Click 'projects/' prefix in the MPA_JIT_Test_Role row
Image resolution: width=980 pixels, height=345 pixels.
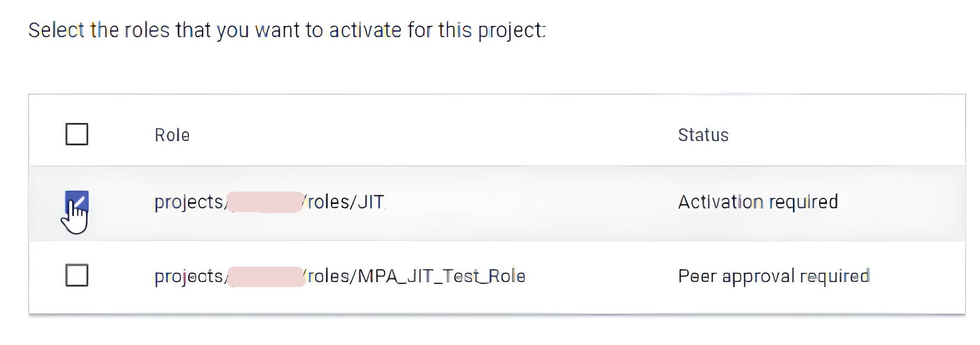coord(189,276)
